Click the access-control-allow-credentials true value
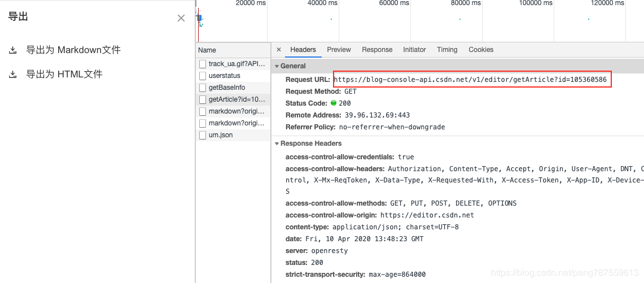Screen dimensions: 644x283 click(406, 157)
